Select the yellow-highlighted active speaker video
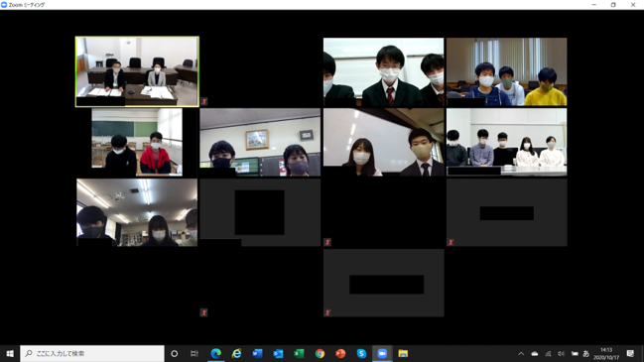 click(x=137, y=71)
